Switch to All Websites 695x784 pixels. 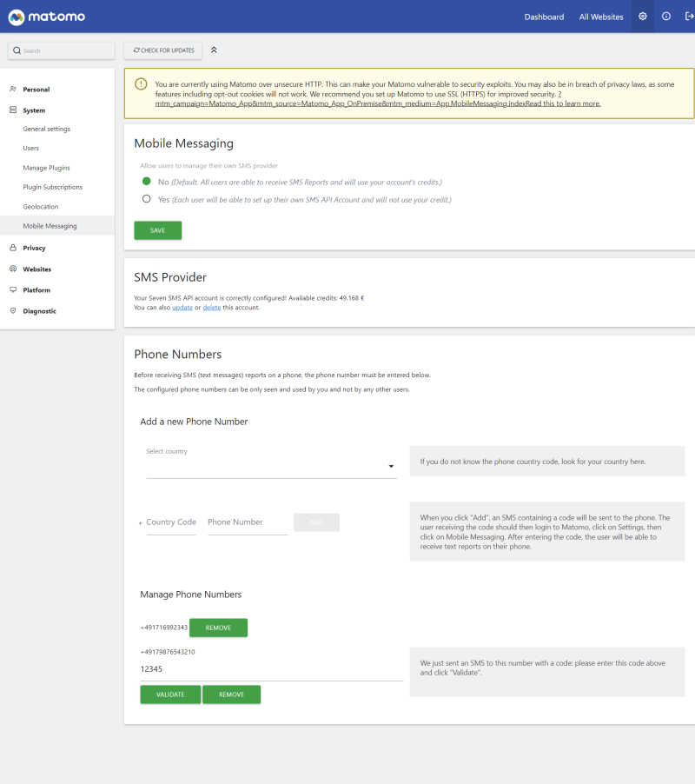pyautogui.click(x=600, y=16)
